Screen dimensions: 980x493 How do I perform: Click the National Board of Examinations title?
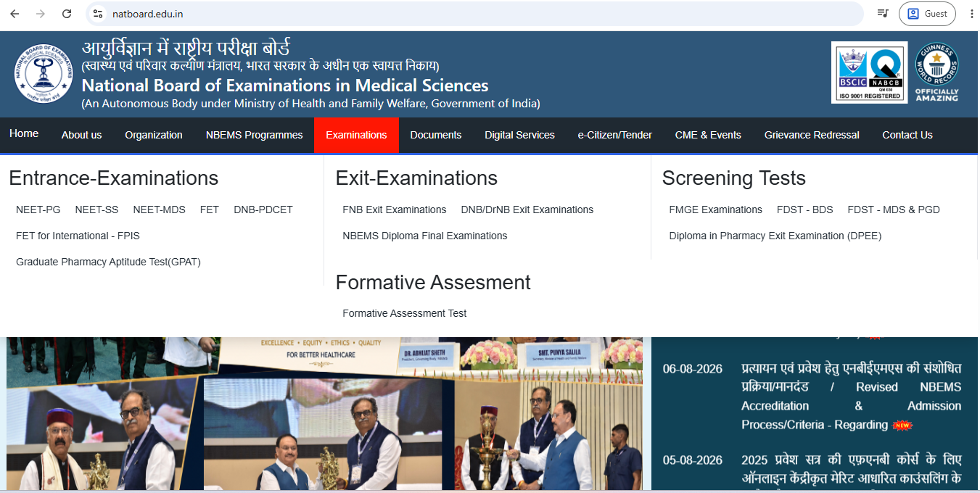285,85
